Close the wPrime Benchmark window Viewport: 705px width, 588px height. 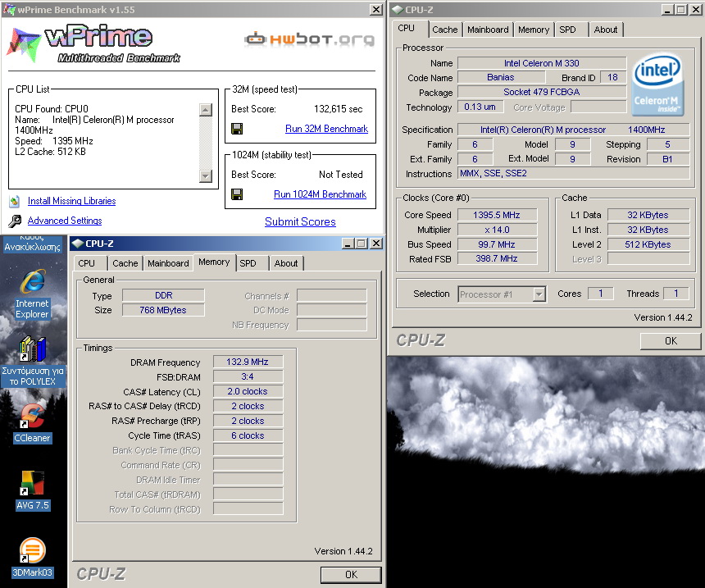click(x=376, y=10)
